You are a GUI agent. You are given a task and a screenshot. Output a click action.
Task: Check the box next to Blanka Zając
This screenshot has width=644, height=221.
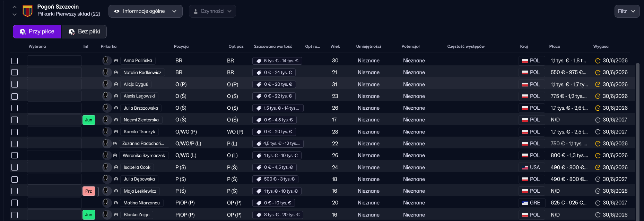coord(15,215)
